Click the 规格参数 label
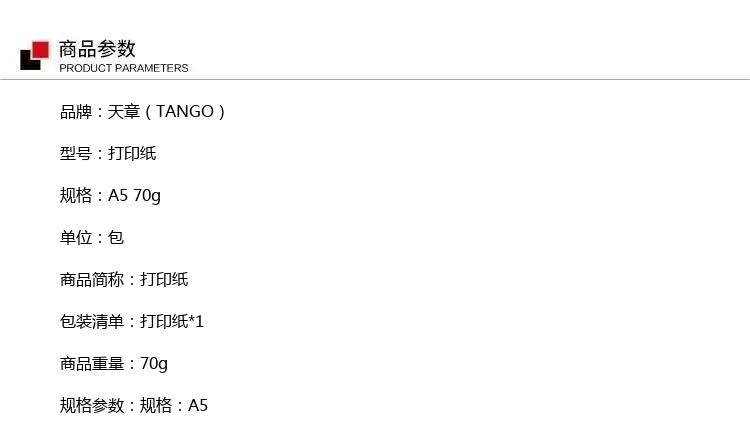The image size is (750, 440). [92, 406]
